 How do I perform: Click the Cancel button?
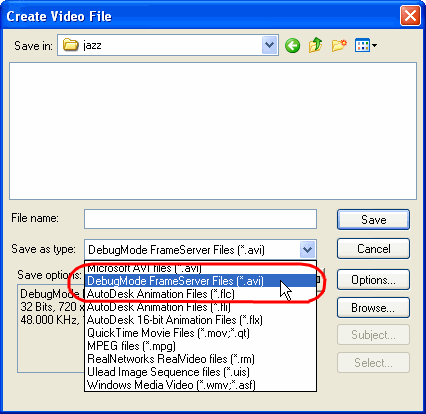pos(373,249)
